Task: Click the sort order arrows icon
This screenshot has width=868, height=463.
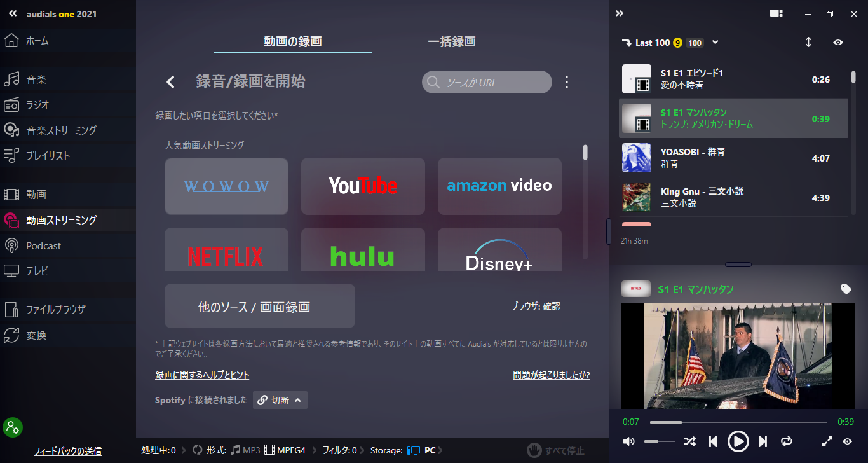Action: pos(808,42)
